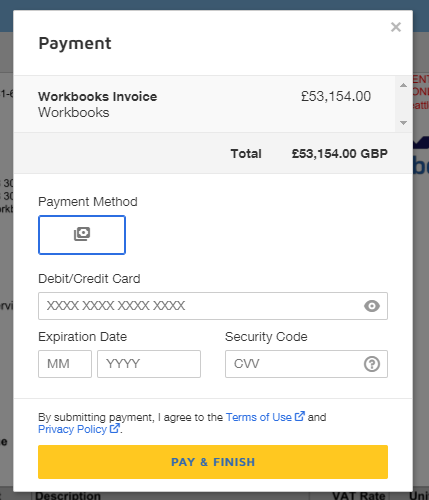Click the Payment dialog title
The height and width of the screenshot is (500, 429).
click(x=75, y=44)
